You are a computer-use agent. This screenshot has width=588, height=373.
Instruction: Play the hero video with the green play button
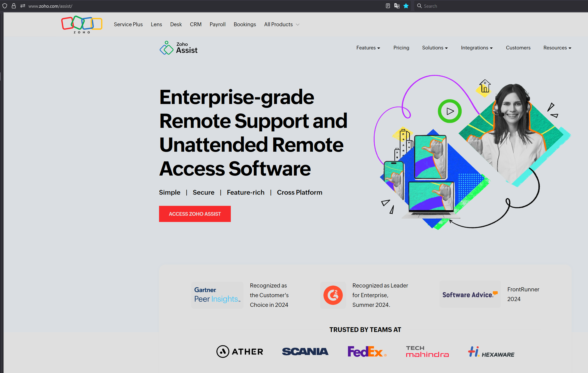(x=450, y=111)
